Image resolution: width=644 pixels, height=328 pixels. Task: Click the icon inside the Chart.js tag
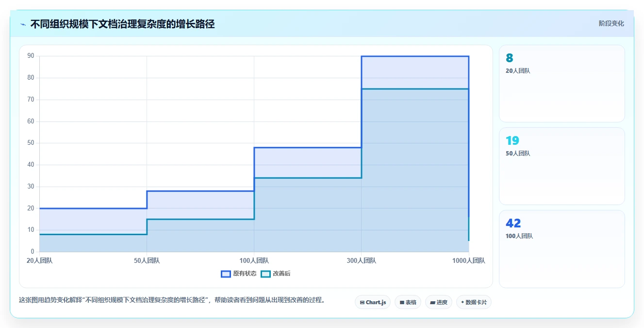coord(362,302)
